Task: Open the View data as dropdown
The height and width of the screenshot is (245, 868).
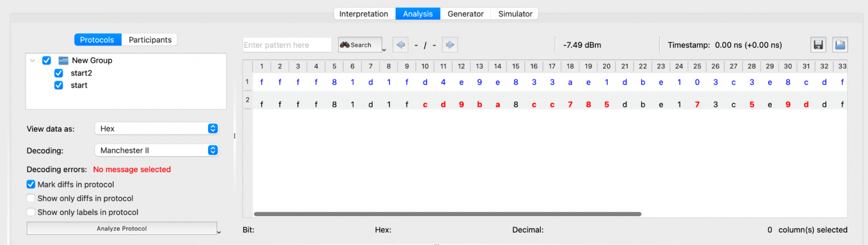Action: pyautogui.click(x=156, y=128)
